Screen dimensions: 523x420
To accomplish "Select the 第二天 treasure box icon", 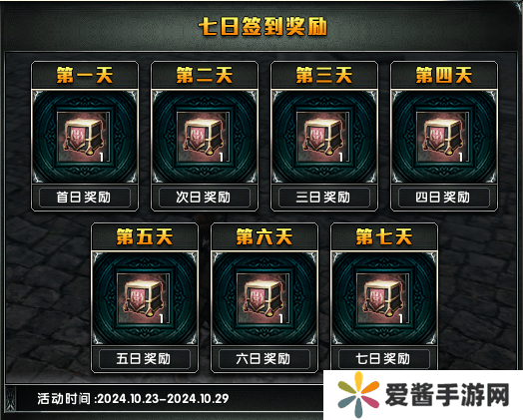I will [204, 137].
